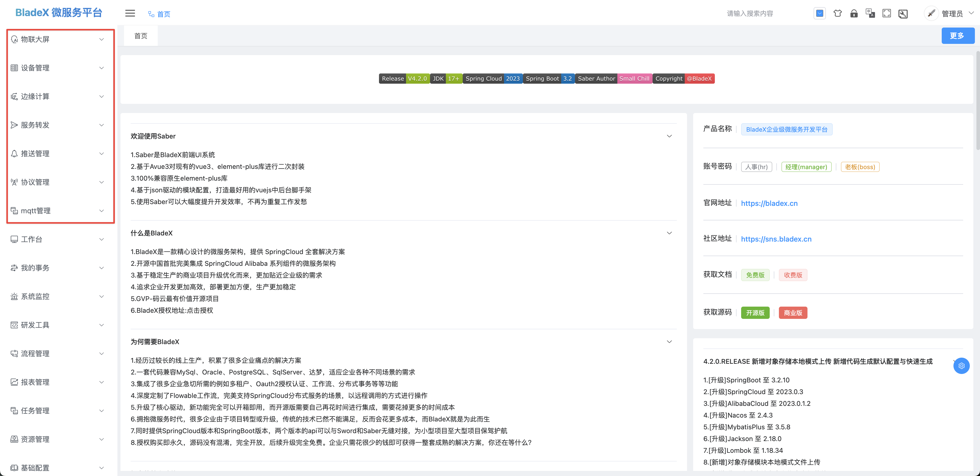Screen dimensions: 980x476
Task: Click text 6.BladeX授权地址:点击授权
Action: point(171,310)
